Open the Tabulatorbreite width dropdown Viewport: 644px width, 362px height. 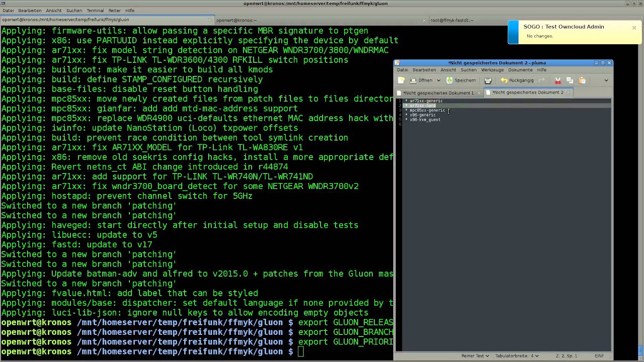pyautogui.click(x=517, y=356)
